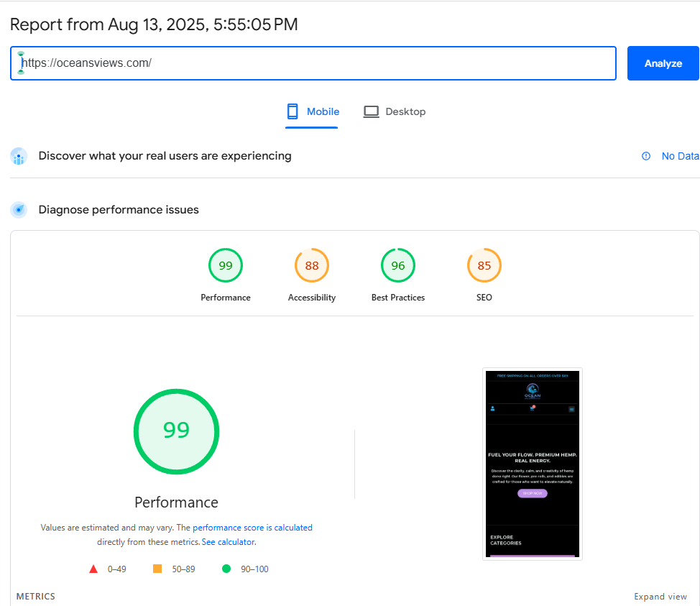700x606 pixels.
Task: Expand view of the metrics section
Action: (x=660, y=597)
